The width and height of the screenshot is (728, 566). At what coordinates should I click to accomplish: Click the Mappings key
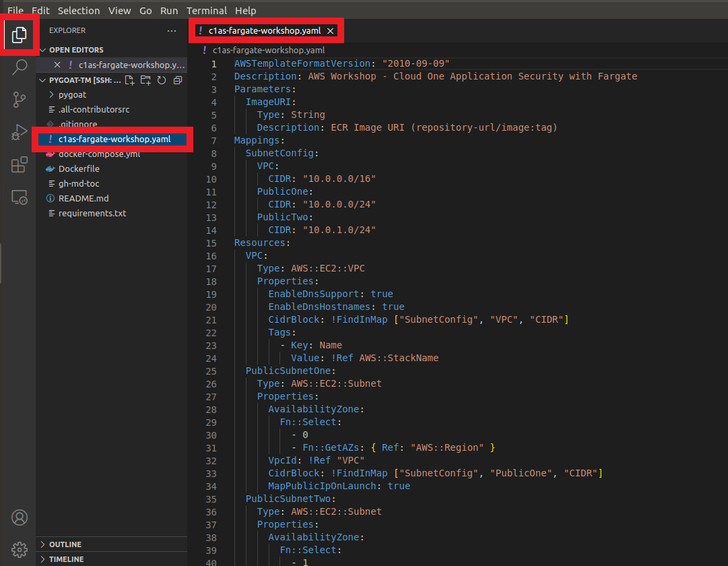(x=257, y=140)
